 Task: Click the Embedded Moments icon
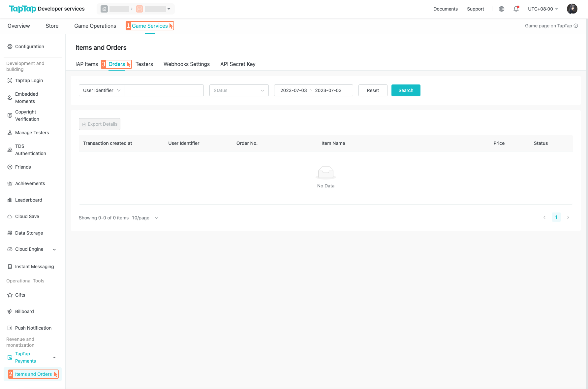tap(10, 98)
